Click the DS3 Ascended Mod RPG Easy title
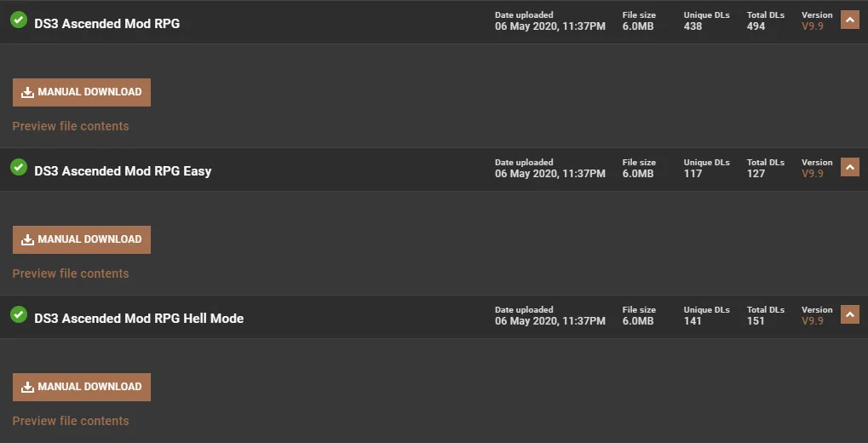The image size is (868, 443). click(123, 171)
